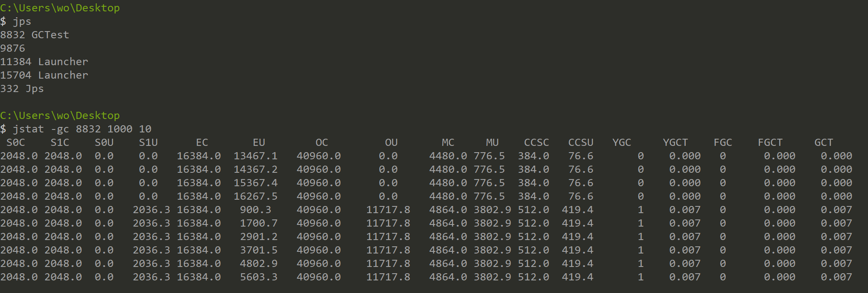
Task: Select the EU value 900.3
Action: [x=256, y=210]
